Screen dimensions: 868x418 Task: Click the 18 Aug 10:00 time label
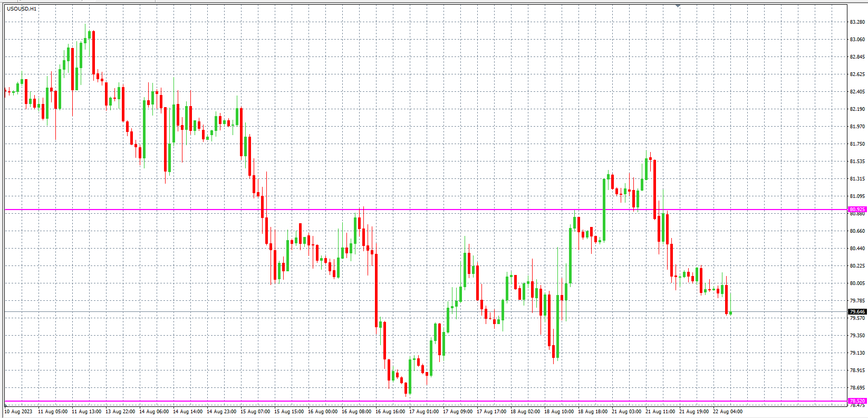pos(559,412)
